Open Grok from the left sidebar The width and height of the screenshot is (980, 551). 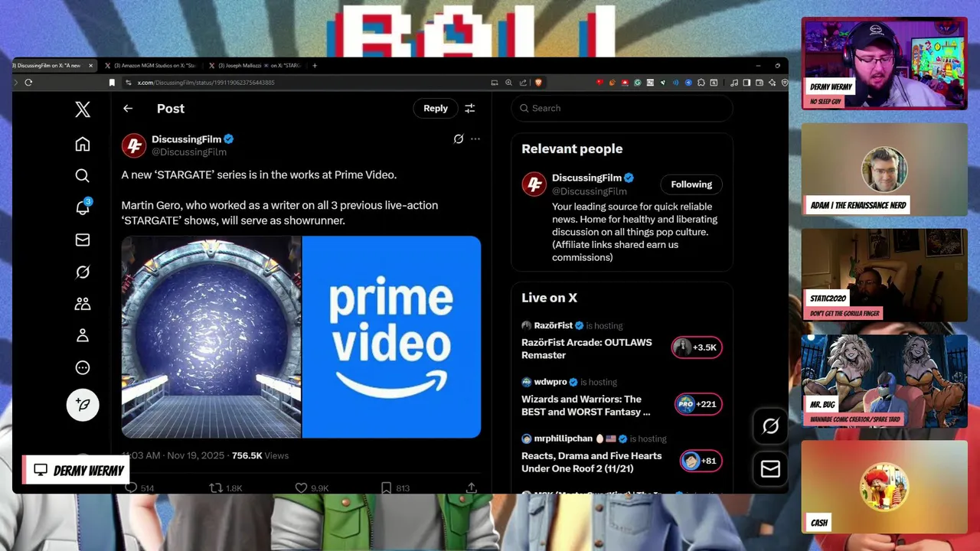coord(83,272)
